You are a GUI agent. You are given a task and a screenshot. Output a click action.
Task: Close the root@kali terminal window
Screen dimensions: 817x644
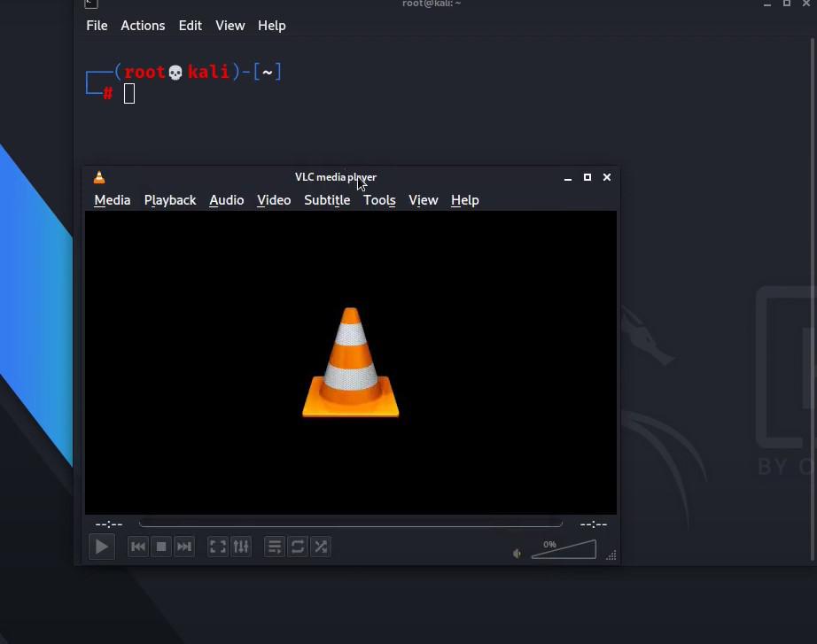coord(806,4)
